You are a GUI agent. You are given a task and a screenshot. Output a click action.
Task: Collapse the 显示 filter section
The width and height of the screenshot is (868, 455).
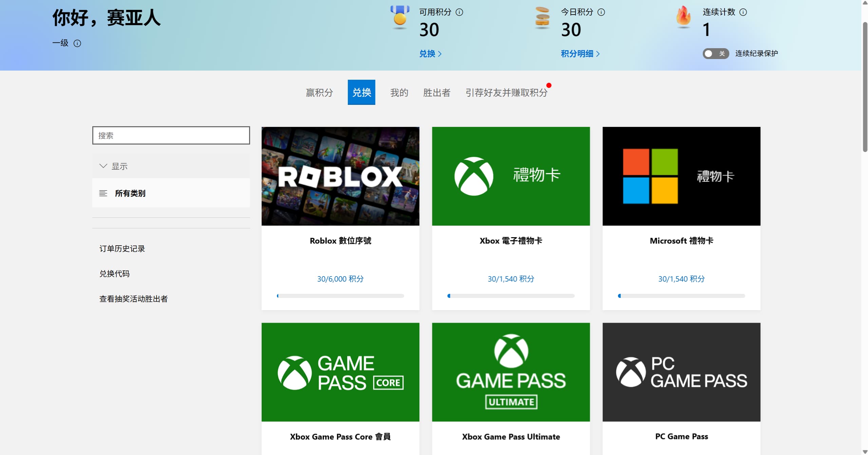pyautogui.click(x=171, y=166)
